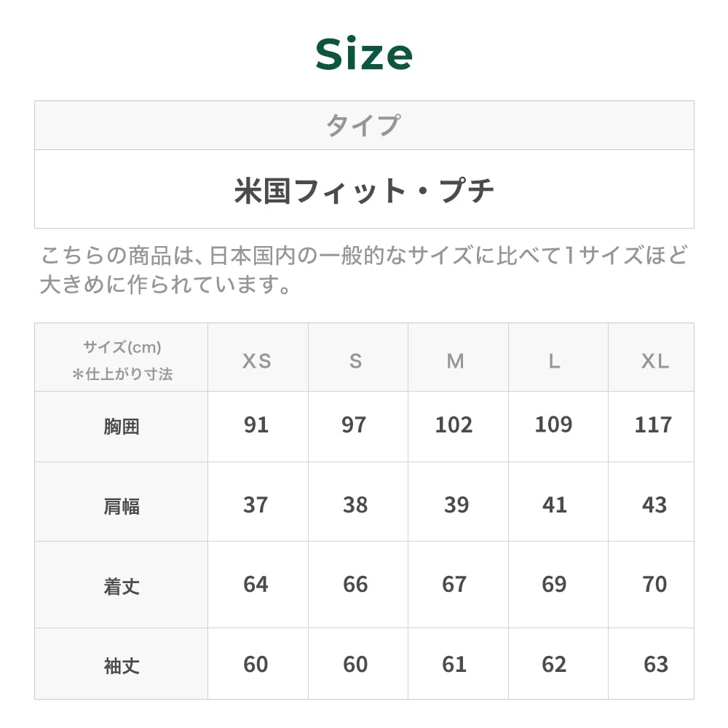Click the chest value 91 cell
The image size is (728, 728).
tap(256, 425)
